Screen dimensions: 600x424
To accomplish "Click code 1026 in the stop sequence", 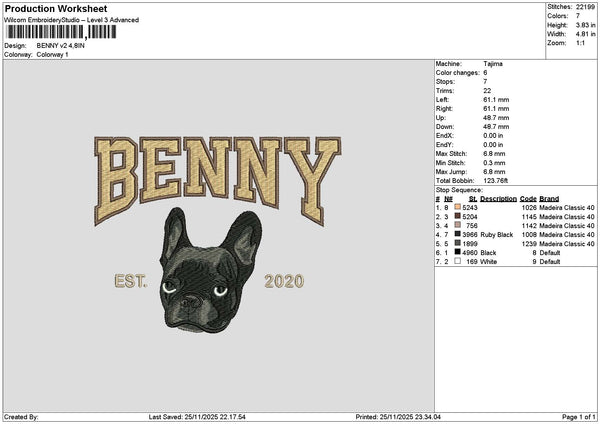I will pyautogui.click(x=530, y=208).
